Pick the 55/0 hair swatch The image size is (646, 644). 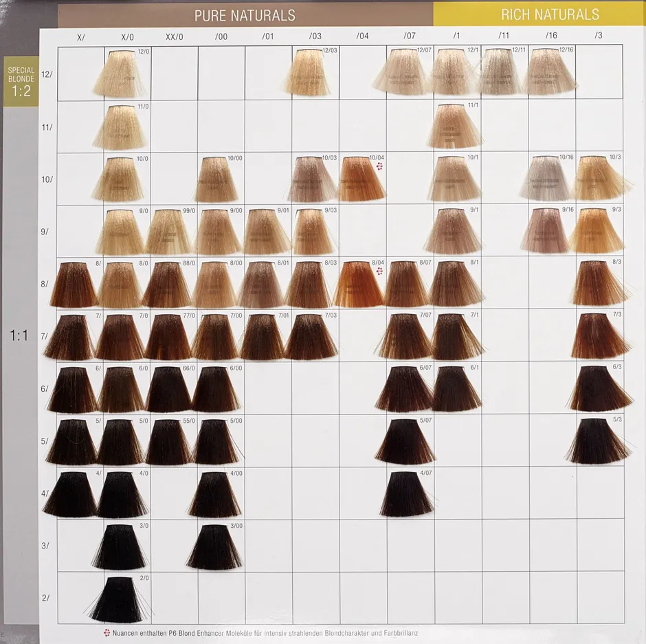pyautogui.click(x=170, y=442)
